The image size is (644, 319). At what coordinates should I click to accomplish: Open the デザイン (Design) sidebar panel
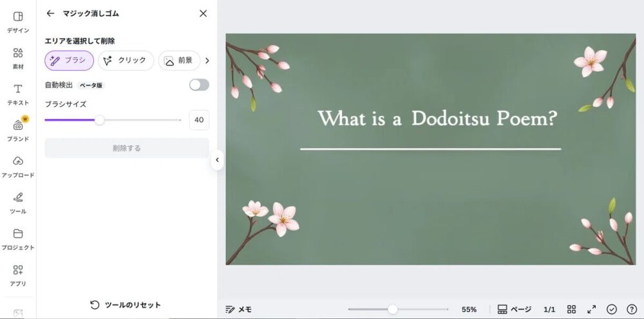click(17, 22)
